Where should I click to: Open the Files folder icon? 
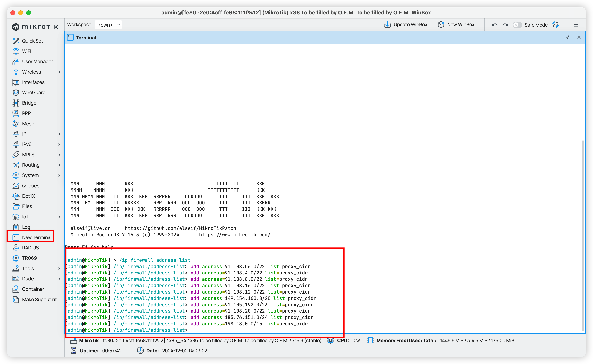(16, 206)
